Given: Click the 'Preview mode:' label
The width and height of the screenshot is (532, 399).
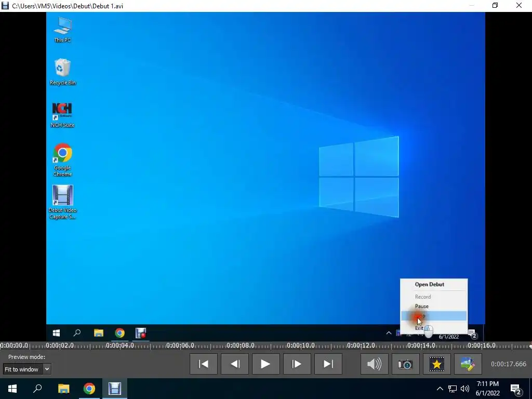Looking at the screenshot, I should tap(27, 357).
